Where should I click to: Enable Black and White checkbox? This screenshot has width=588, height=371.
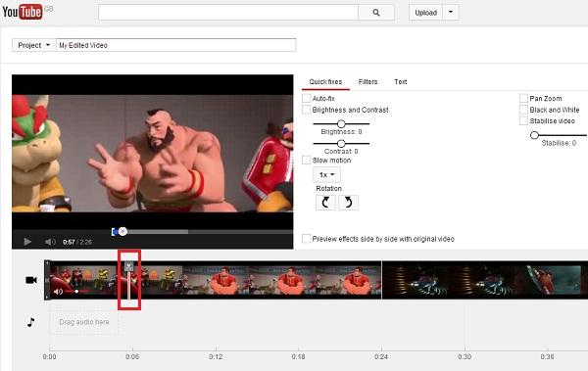point(523,110)
